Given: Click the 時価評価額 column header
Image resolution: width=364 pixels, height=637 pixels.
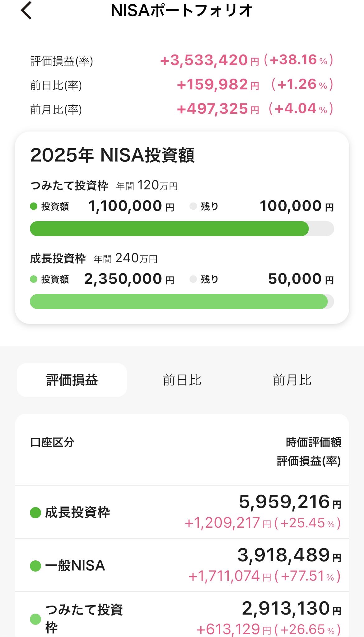Looking at the screenshot, I should 313,442.
